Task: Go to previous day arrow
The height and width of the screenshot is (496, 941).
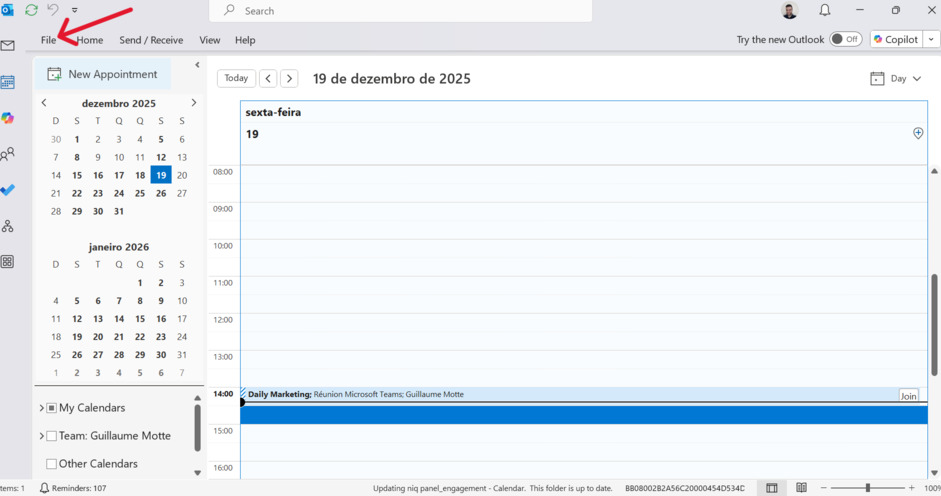Action: [x=268, y=79]
